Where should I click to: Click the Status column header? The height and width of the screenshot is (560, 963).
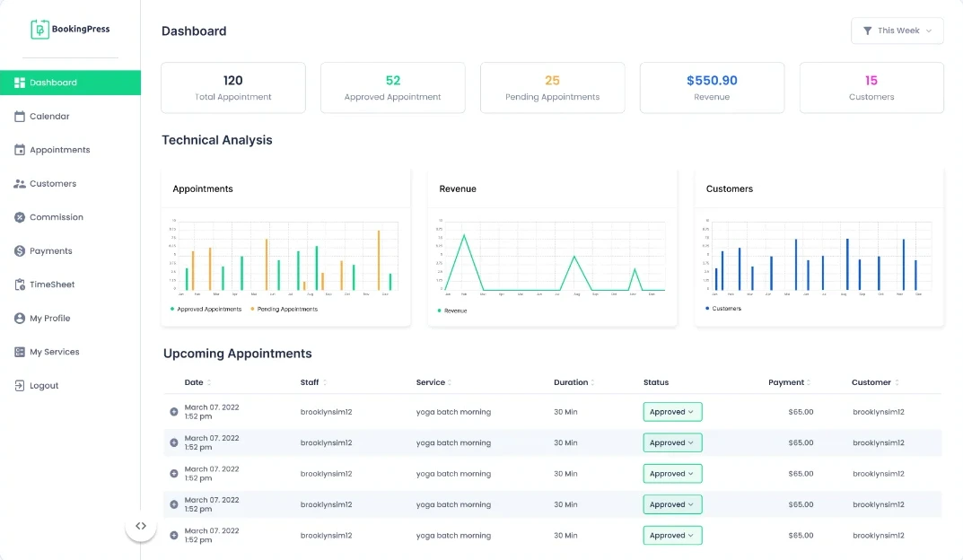656,382
